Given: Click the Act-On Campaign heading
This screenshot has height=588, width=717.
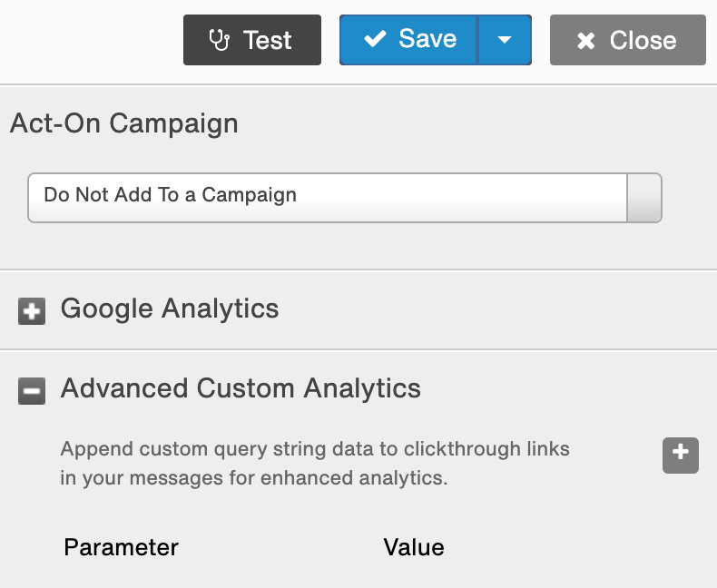Looking at the screenshot, I should click(x=124, y=123).
